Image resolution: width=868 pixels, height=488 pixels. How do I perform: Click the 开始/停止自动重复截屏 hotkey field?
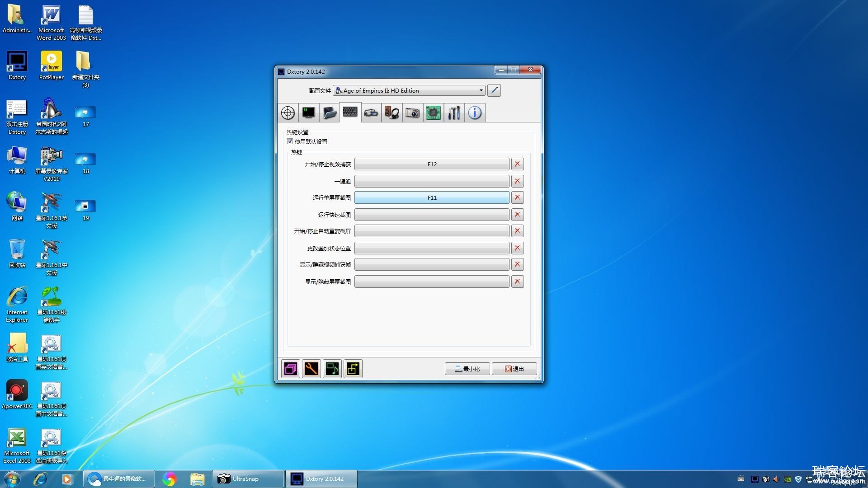(x=432, y=231)
